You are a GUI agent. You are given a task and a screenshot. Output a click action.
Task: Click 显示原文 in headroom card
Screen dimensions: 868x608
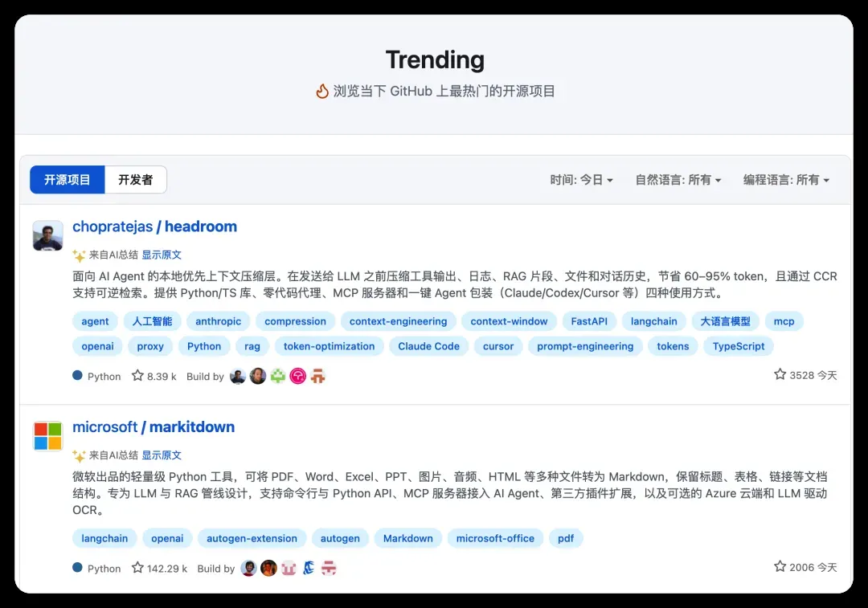coord(162,255)
